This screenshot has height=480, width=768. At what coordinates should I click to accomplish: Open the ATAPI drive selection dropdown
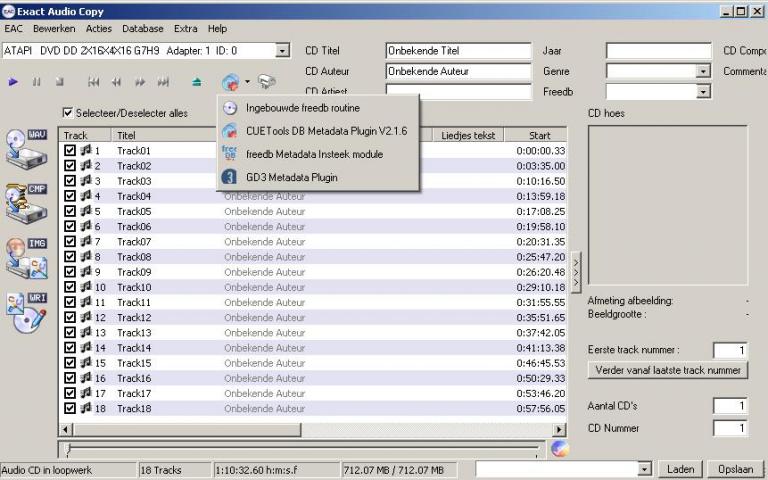(x=282, y=50)
